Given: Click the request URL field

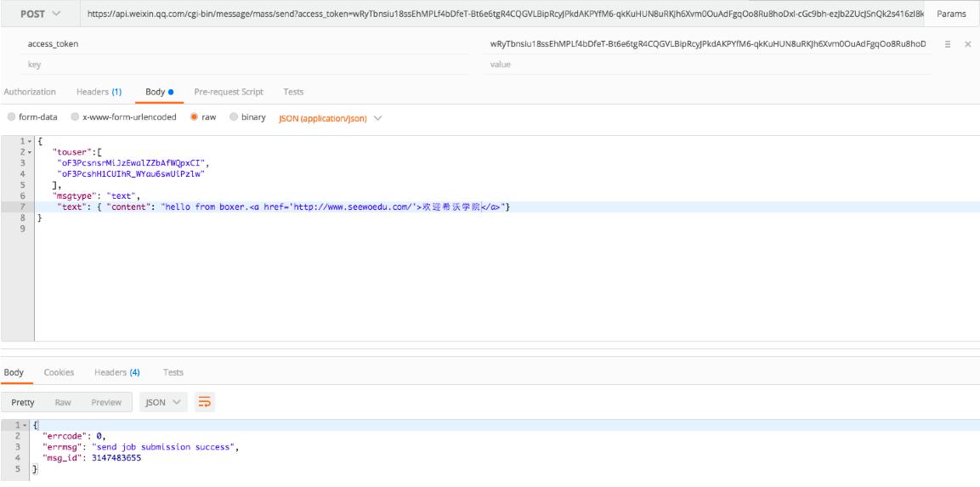Looking at the screenshot, I should (501, 13).
